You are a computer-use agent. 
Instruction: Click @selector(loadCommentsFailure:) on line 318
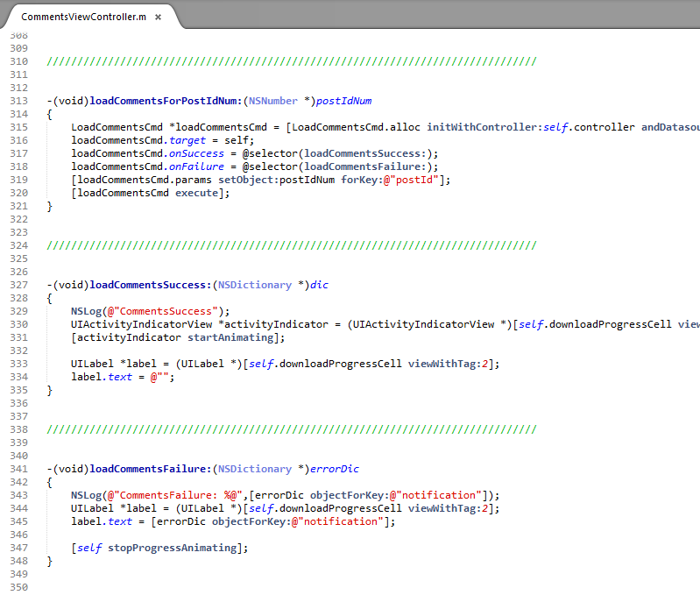(337, 166)
